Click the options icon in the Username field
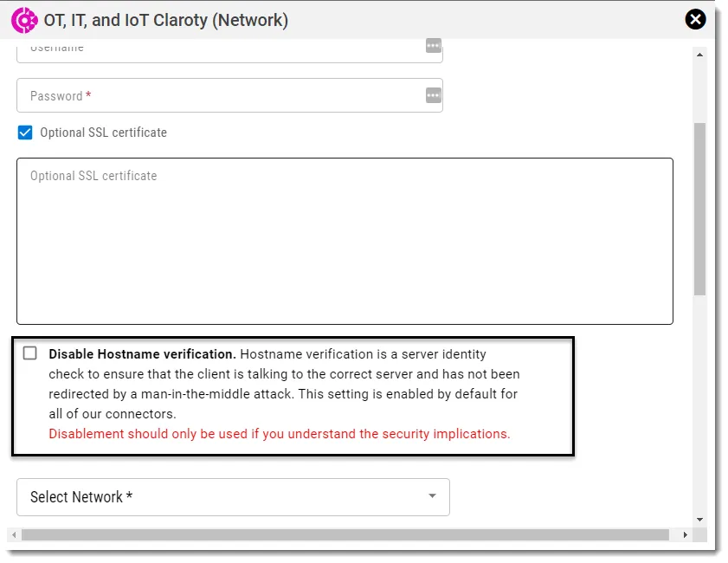 pyautogui.click(x=433, y=46)
